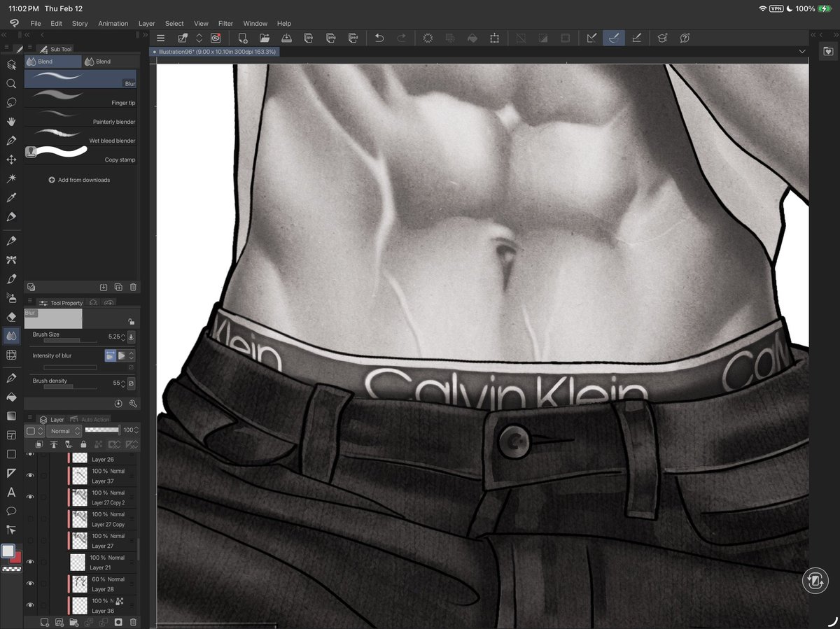The width and height of the screenshot is (840, 629).
Task: Expand canvas tab list chevron
Action: [x=802, y=52]
